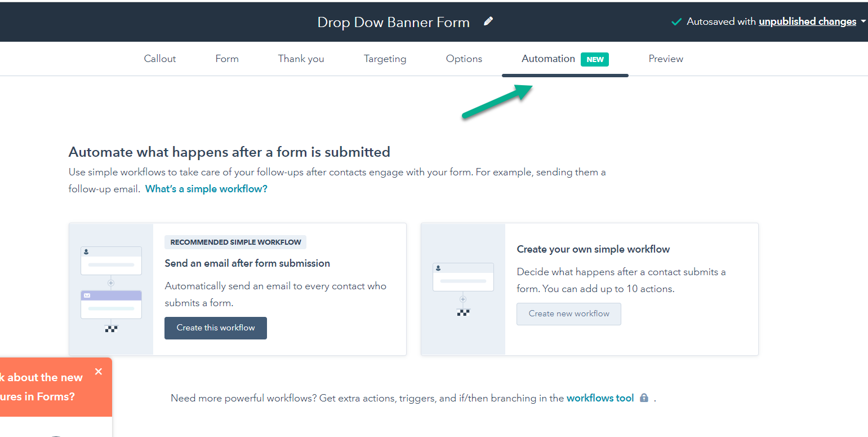
Task: Switch to the Callout tab
Action: point(159,59)
